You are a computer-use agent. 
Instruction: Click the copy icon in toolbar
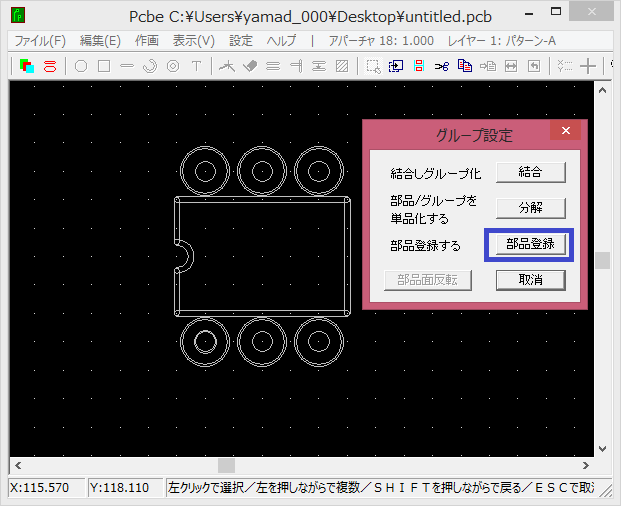point(464,66)
